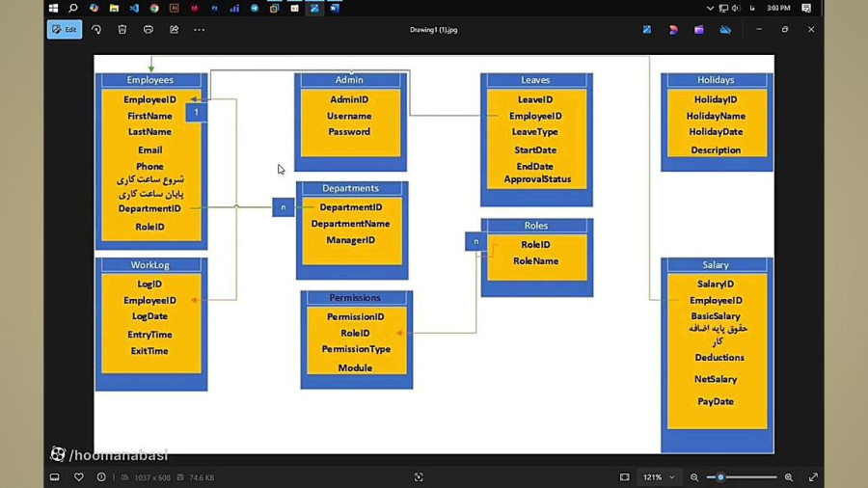
Task: Click the Leaves table header in diagram
Action: coord(535,80)
